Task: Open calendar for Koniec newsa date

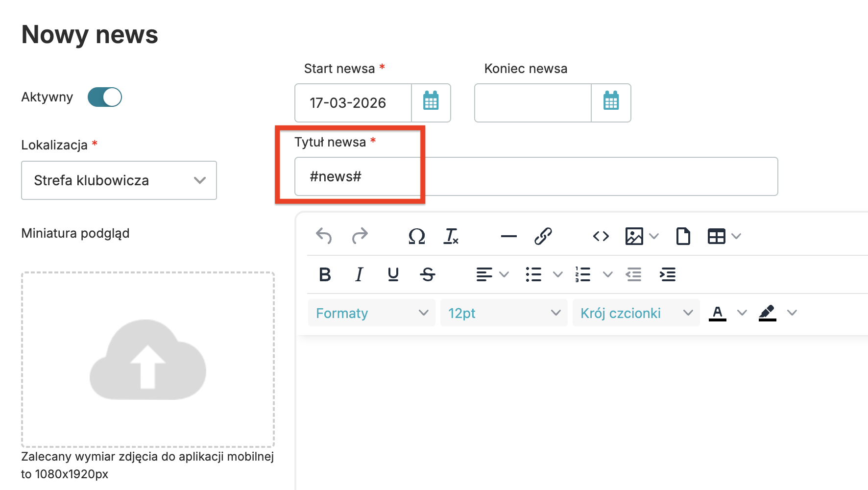Action: point(611,103)
